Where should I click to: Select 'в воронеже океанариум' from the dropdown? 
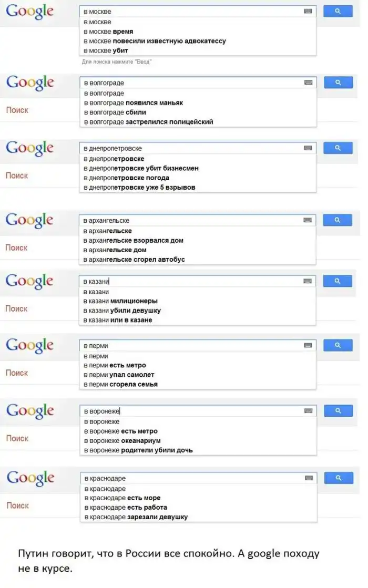(x=122, y=440)
